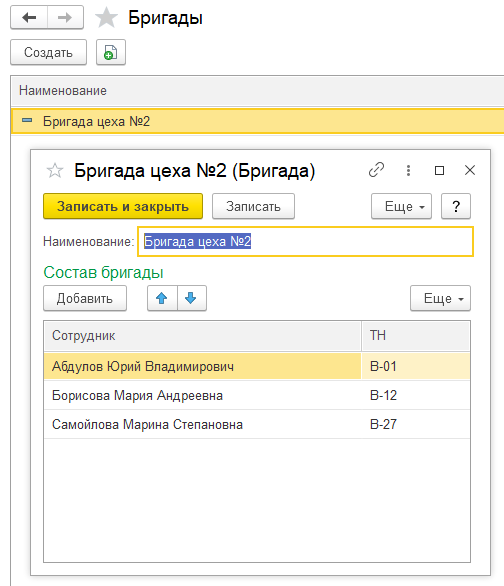Go forward with the right arrow button

[x=65, y=18]
